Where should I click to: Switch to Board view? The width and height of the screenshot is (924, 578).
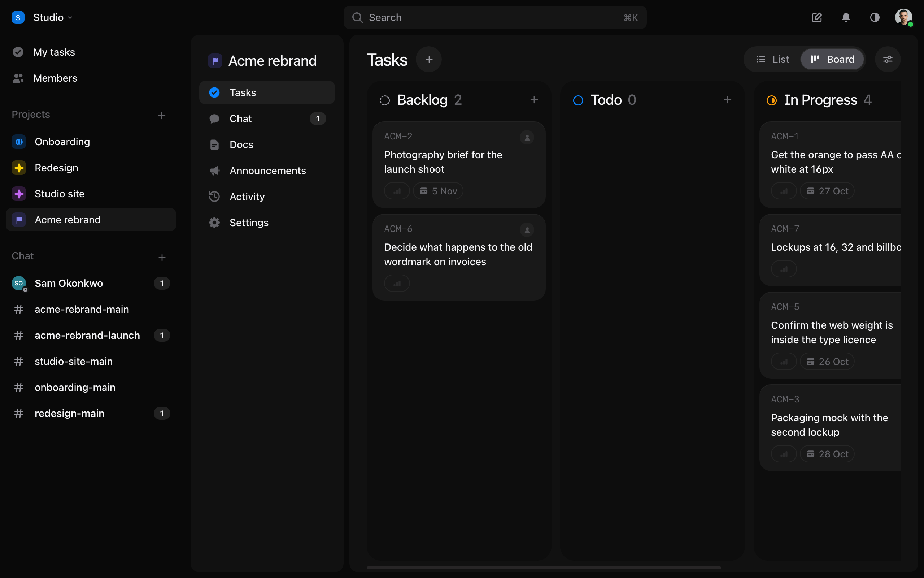click(832, 59)
